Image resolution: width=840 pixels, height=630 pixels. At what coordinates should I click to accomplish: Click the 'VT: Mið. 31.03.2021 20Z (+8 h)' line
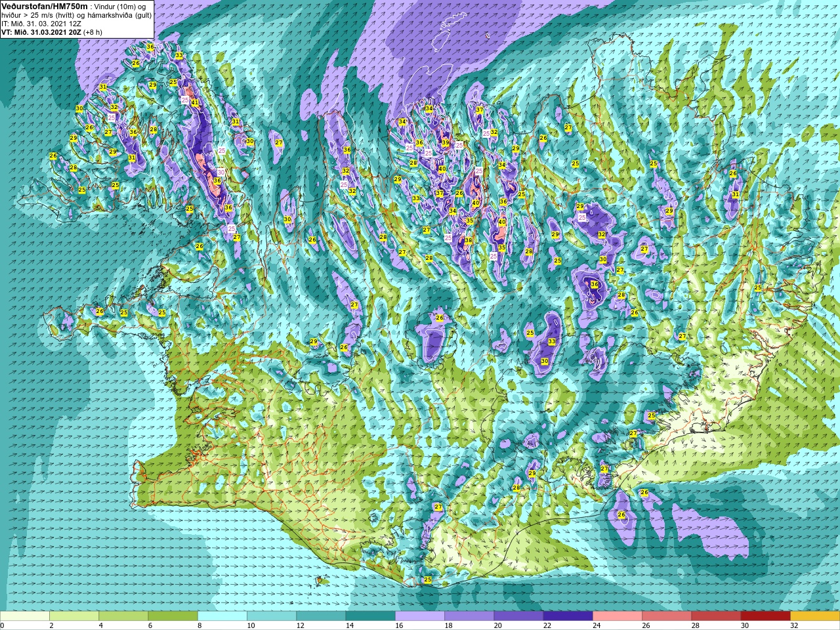(x=51, y=31)
